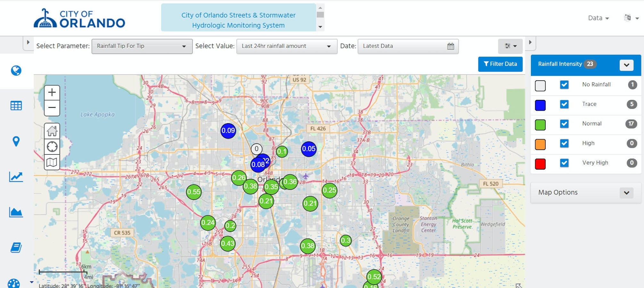Click the 0 no-rainfall station marker
Viewport: 644px width, 288px height.
pyautogui.click(x=256, y=149)
